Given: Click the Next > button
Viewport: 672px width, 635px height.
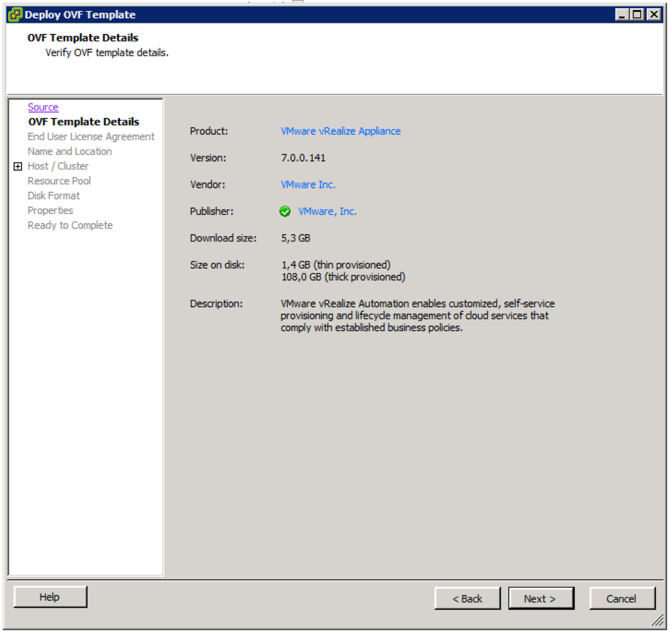Looking at the screenshot, I should tap(541, 599).
